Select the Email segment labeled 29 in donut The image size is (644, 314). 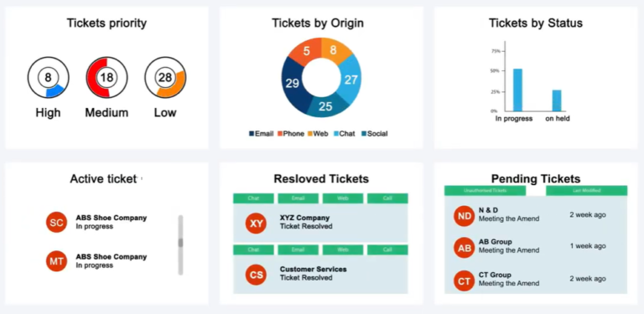pyautogui.click(x=294, y=85)
